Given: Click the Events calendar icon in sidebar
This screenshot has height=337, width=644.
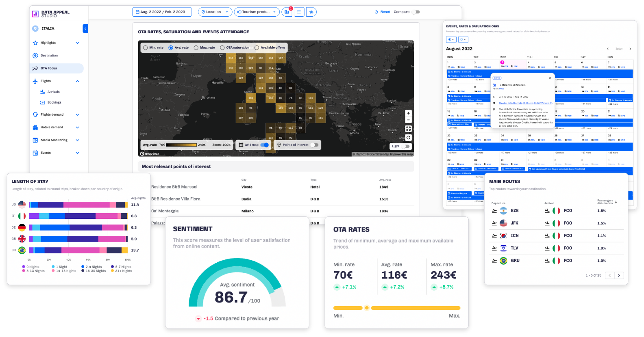Looking at the screenshot, I should [x=35, y=153].
